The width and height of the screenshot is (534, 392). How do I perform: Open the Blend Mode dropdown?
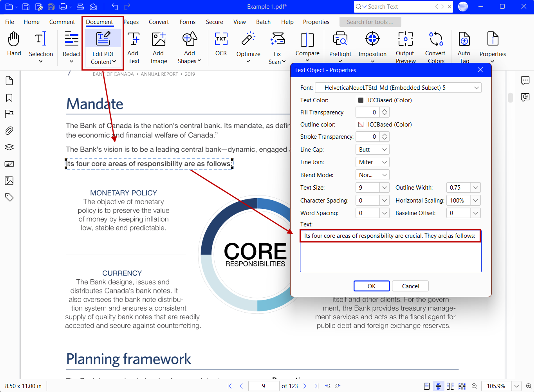point(372,175)
